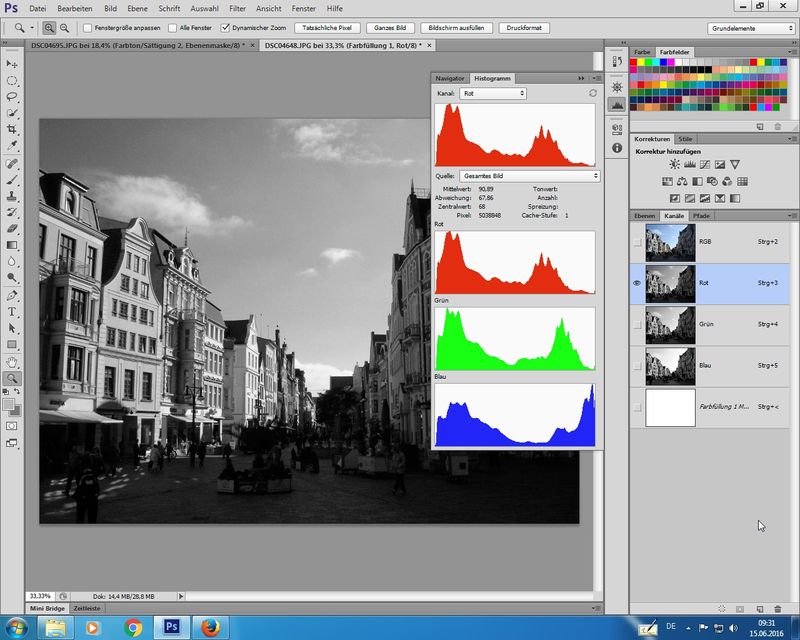Viewport: 800px width, 640px height.
Task: Click the zoom out magnifier in options bar
Action: pos(65,28)
